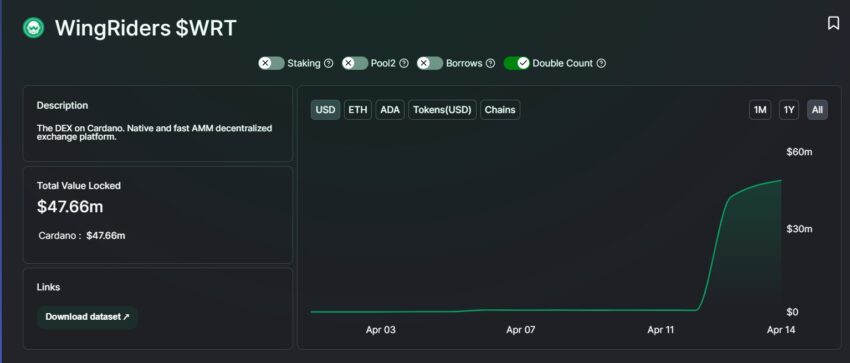
Task: Turn on the Borrows toggle
Action: point(430,63)
